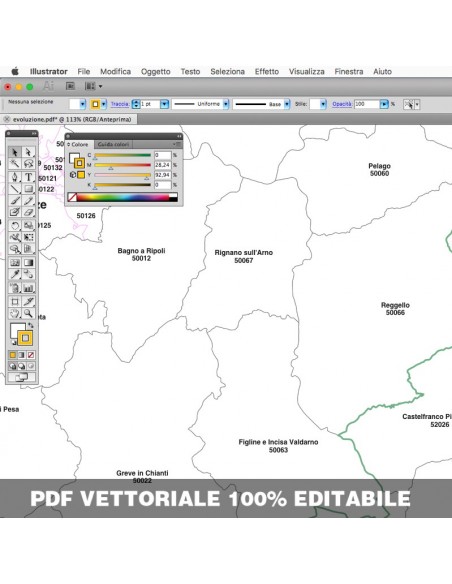Select the Gradient tool
Screen dimensions: 452x584
pos(28,263)
